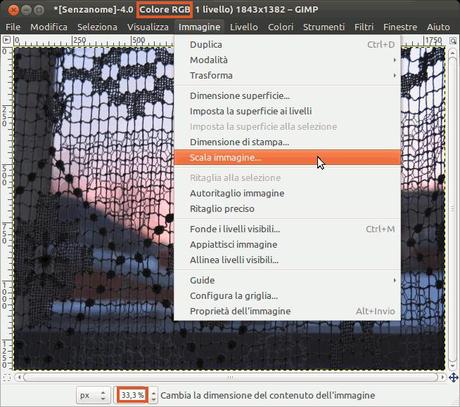This screenshot has height=407, width=460.
Task: Open the zoom percentage dropdown arrows
Action: click(x=153, y=395)
